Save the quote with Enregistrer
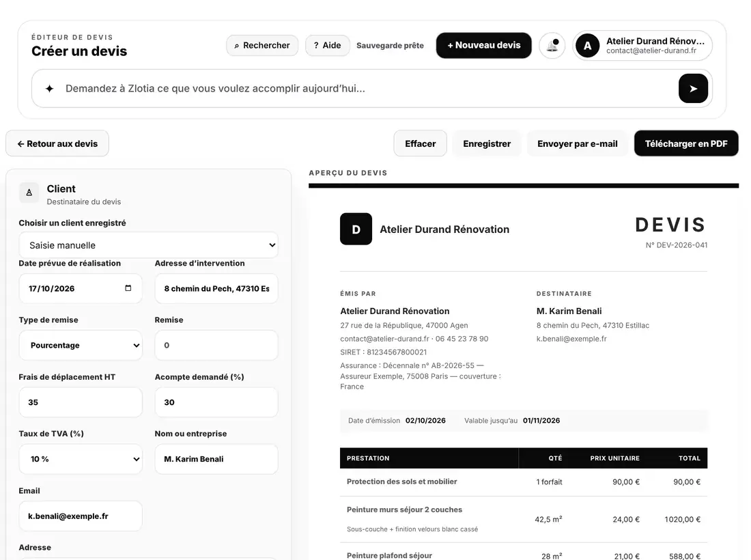The image size is (751, 560). click(487, 143)
